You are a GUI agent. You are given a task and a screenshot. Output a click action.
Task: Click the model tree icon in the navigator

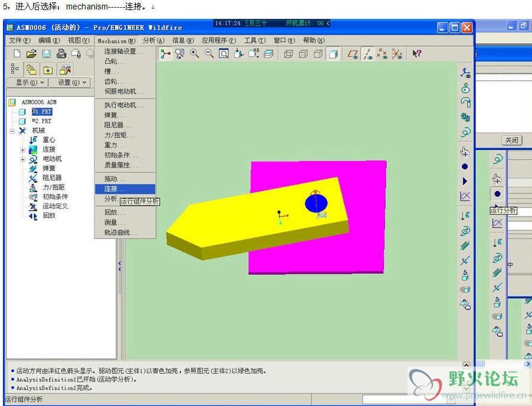[x=15, y=69]
